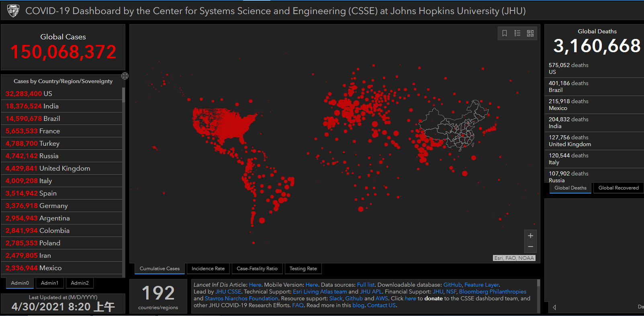
Task: Expand the cases list panel
Action: 125,76
